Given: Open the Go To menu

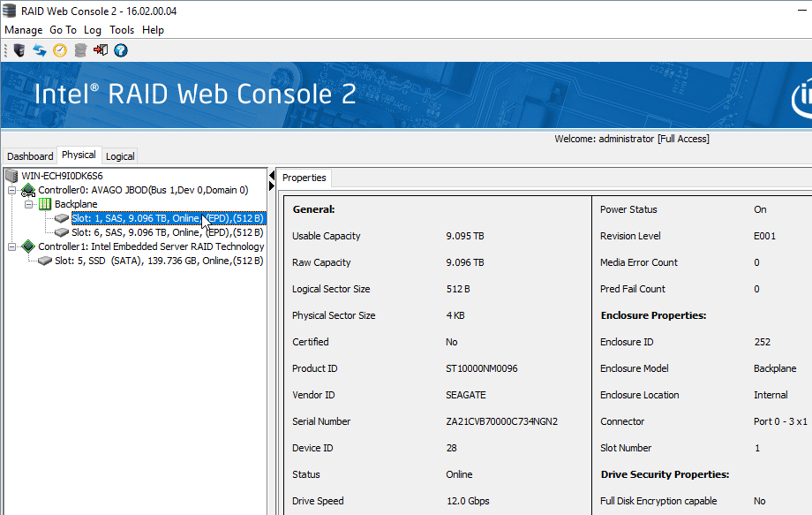Looking at the screenshot, I should pos(64,30).
